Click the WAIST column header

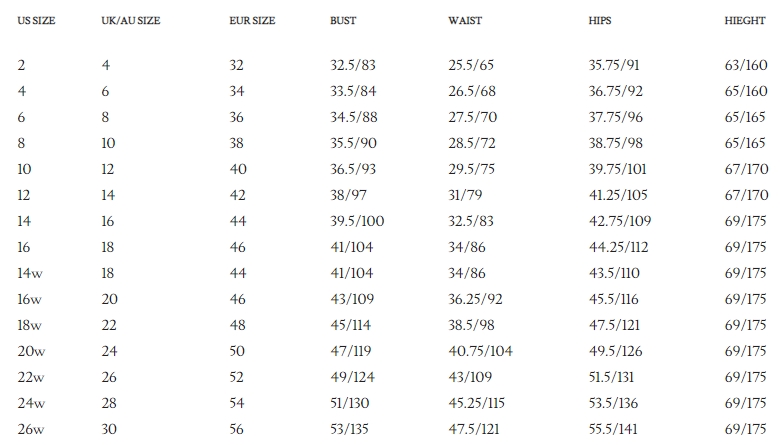click(x=464, y=21)
